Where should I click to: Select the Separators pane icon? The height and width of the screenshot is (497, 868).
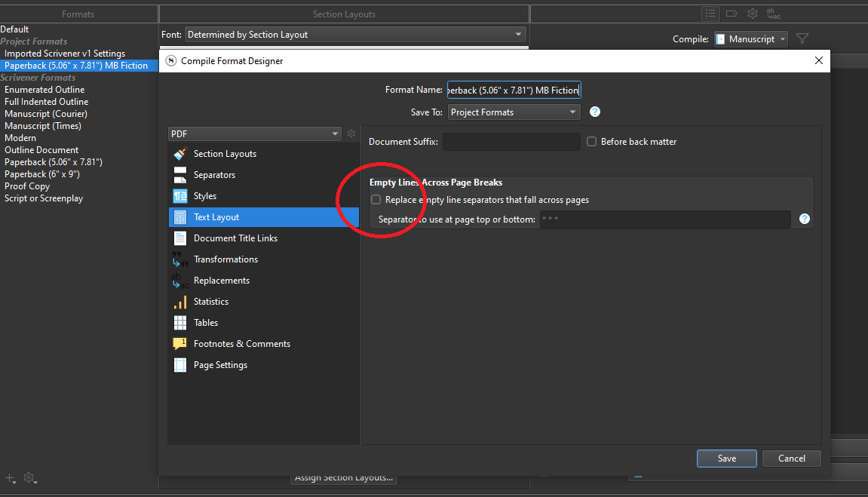click(180, 175)
